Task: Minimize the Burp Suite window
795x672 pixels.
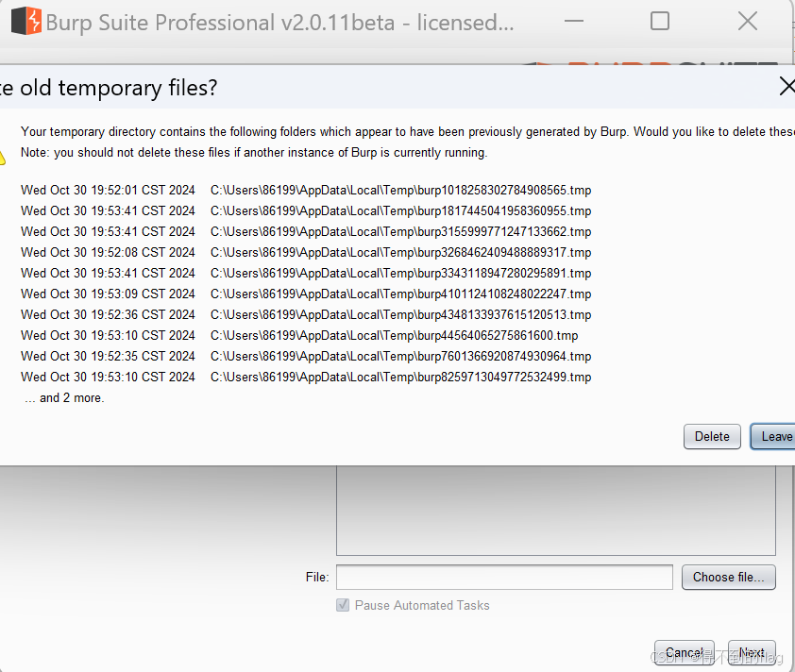Action: 574,22
